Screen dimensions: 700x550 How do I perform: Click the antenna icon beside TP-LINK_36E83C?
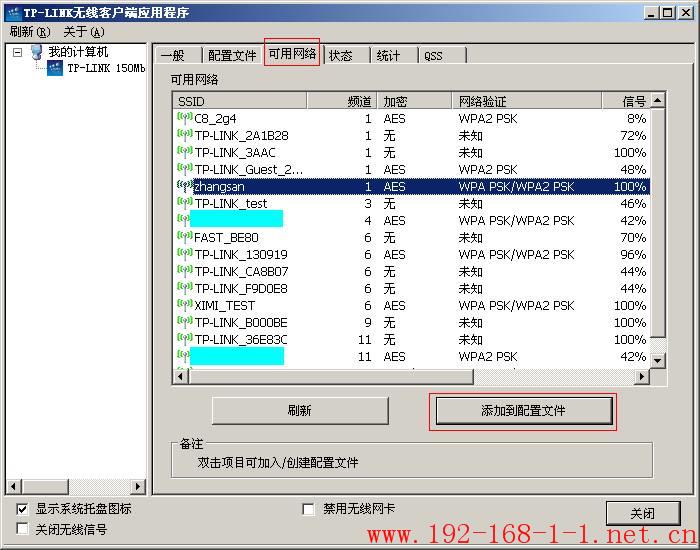(x=185, y=339)
